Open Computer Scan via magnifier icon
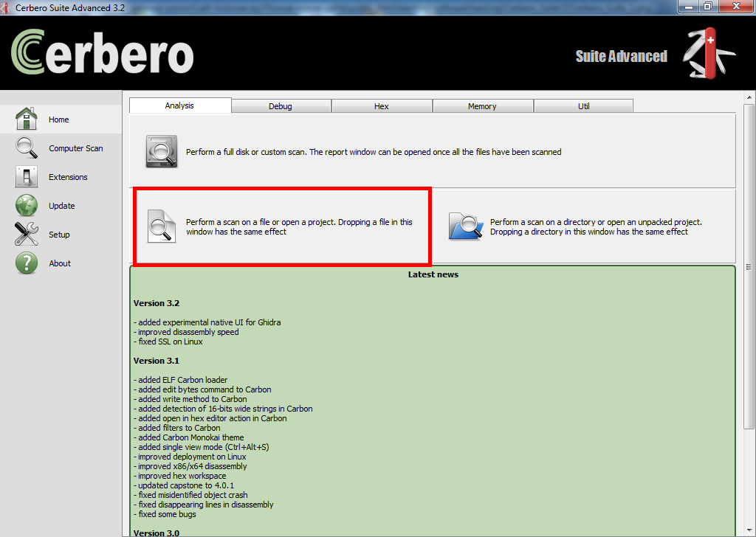The width and height of the screenshot is (756, 537). 27,148
